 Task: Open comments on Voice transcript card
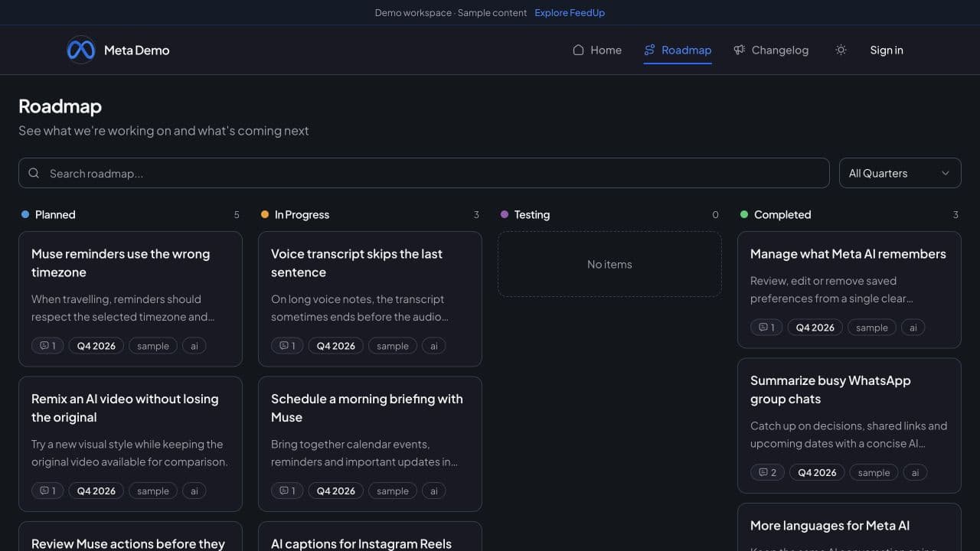287,346
